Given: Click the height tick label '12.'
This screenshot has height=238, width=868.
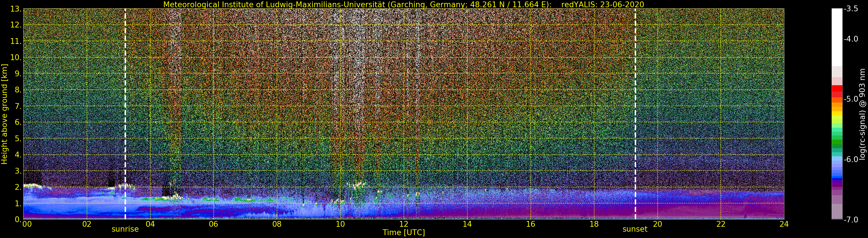Looking at the screenshot, I should [16, 25].
